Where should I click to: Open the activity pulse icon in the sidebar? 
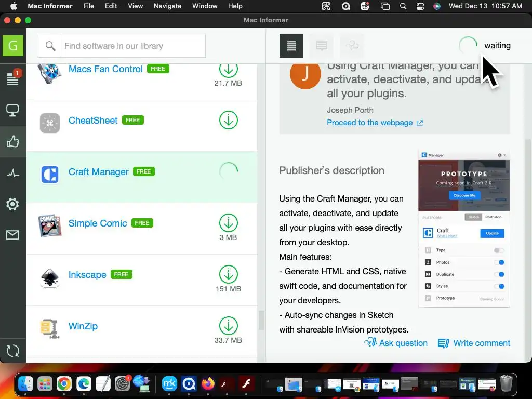[13, 174]
